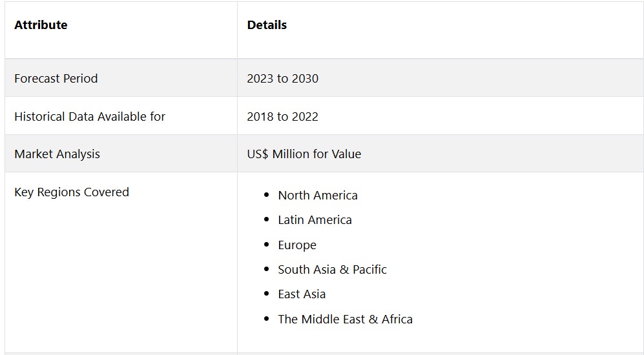Click The Middle East & Africa entry
Image resolution: width=644 pixels, height=355 pixels.
(x=345, y=319)
